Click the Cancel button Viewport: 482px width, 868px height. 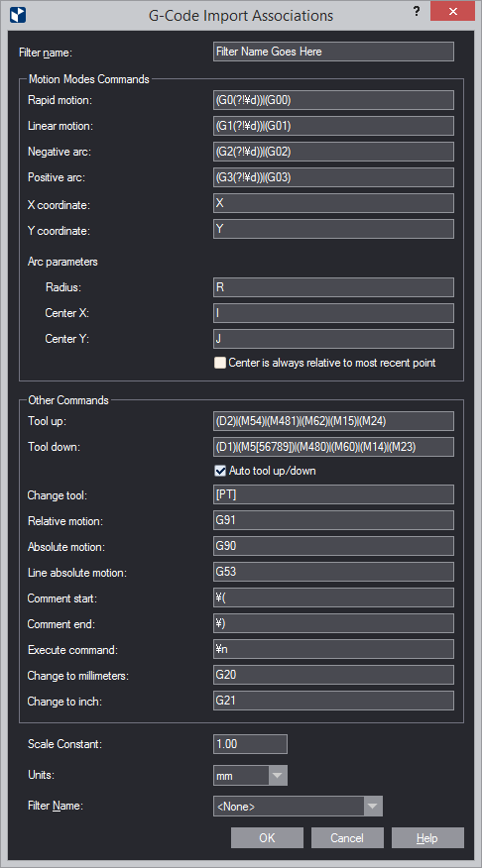347,837
